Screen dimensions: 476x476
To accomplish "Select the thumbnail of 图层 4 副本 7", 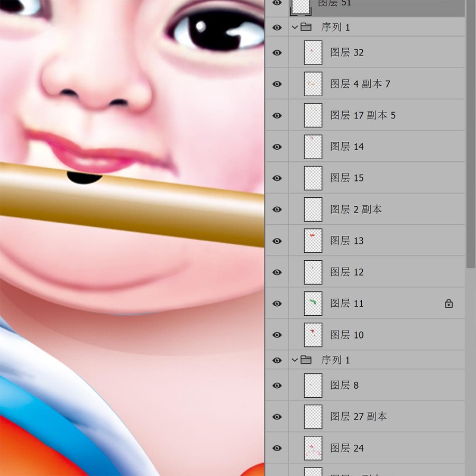I will (313, 84).
